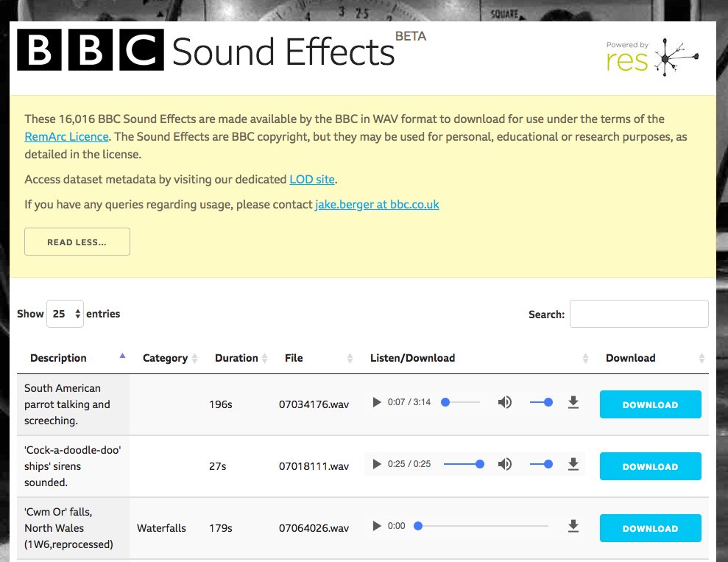
Task: Click the 27s duration value
Action: point(217,466)
